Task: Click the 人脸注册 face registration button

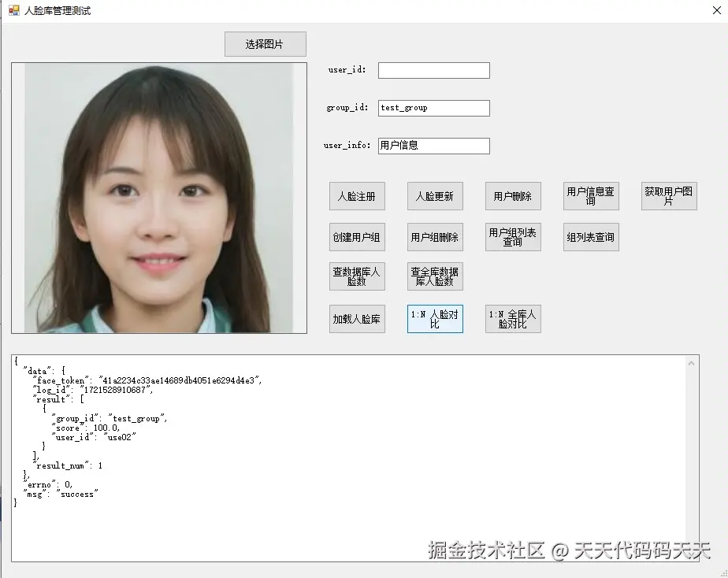Action: [x=357, y=196]
